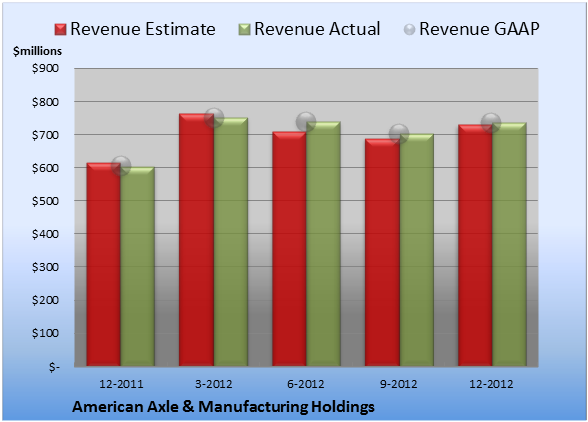Click the GAAP marker for 6-2012
This screenshot has height=422, width=588.
306,122
